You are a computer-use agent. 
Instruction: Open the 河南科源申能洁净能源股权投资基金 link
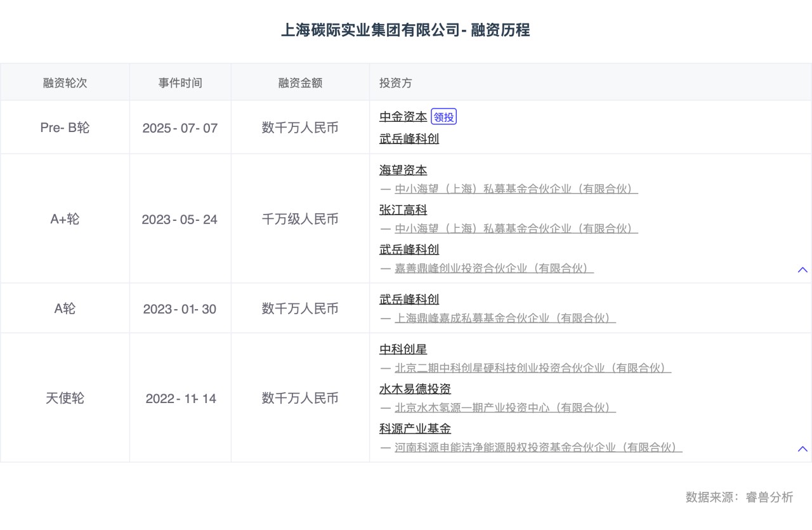539,447
